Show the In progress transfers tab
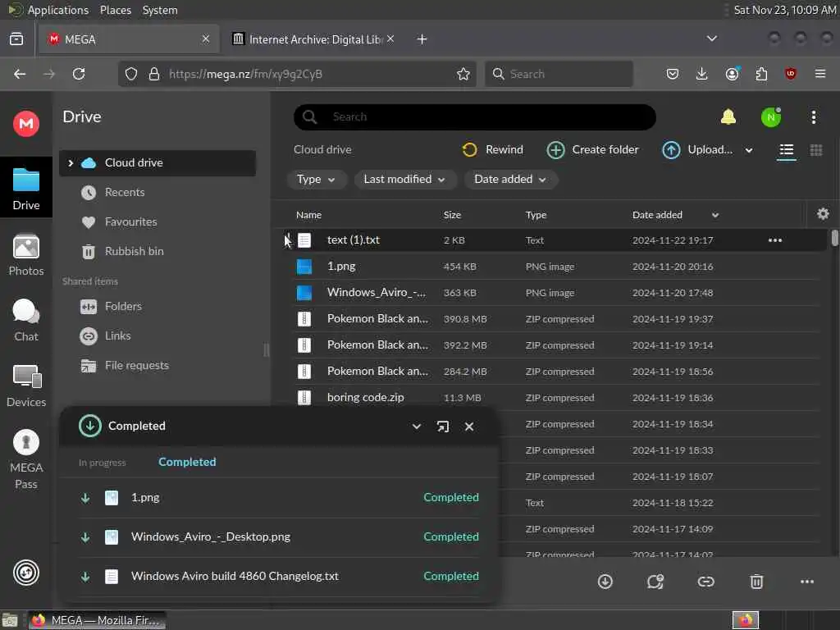The height and width of the screenshot is (630, 840). click(102, 463)
